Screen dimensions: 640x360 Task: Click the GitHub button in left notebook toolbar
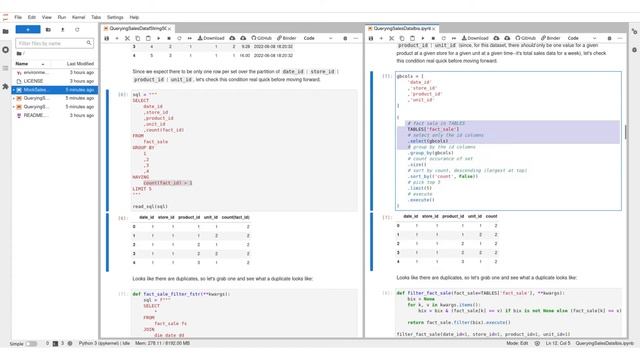coord(262,38)
